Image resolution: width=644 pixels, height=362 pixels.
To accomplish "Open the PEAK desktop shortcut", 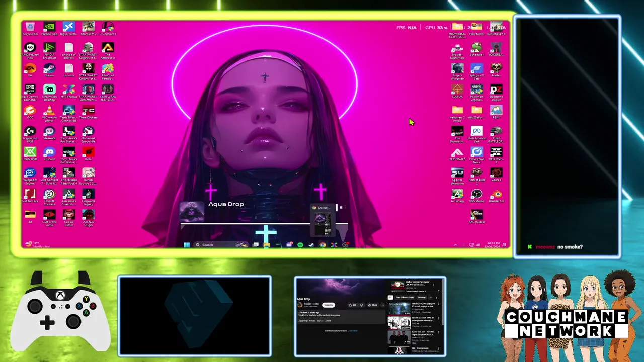I will [496, 112].
